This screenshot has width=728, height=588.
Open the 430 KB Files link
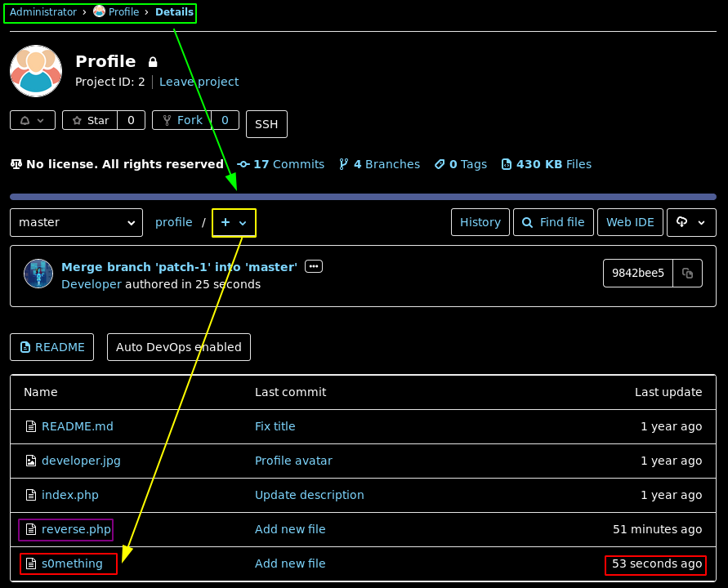(546, 164)
